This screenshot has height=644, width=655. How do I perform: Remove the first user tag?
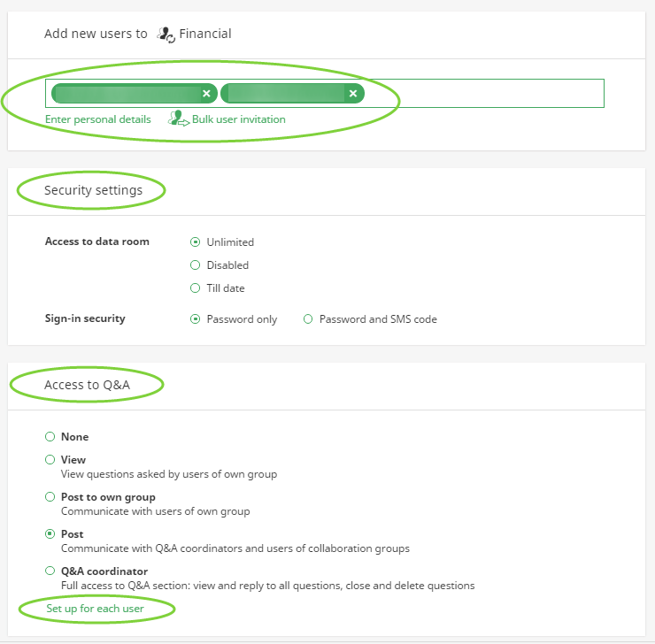pyautogui.click(x=206, y=93)
